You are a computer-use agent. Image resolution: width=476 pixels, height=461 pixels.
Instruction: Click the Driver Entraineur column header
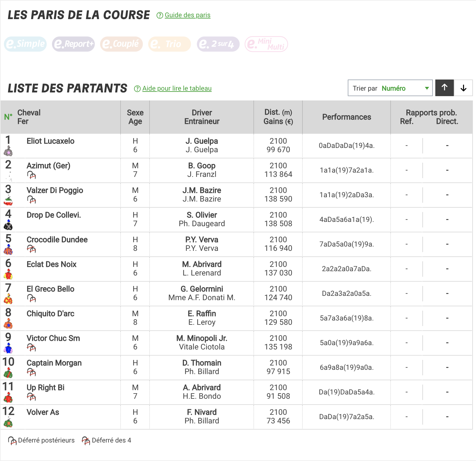point(202,117)
